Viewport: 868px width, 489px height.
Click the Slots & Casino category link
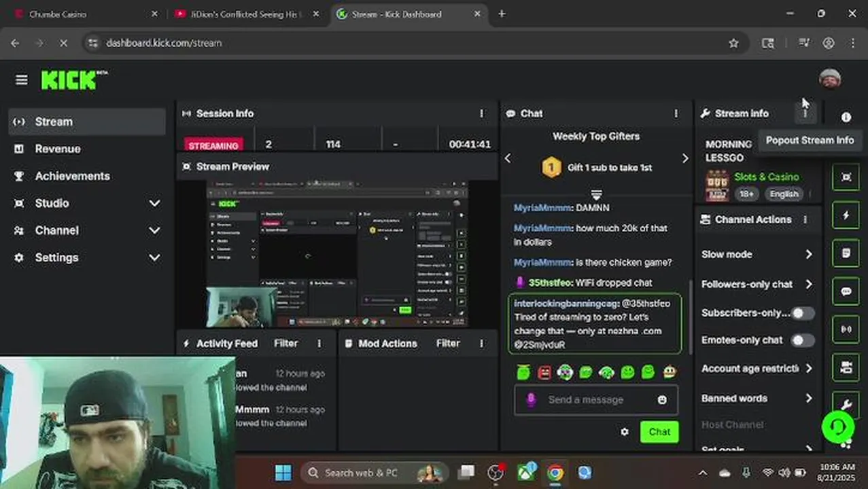pyautogui.click(x=766, y=177)
